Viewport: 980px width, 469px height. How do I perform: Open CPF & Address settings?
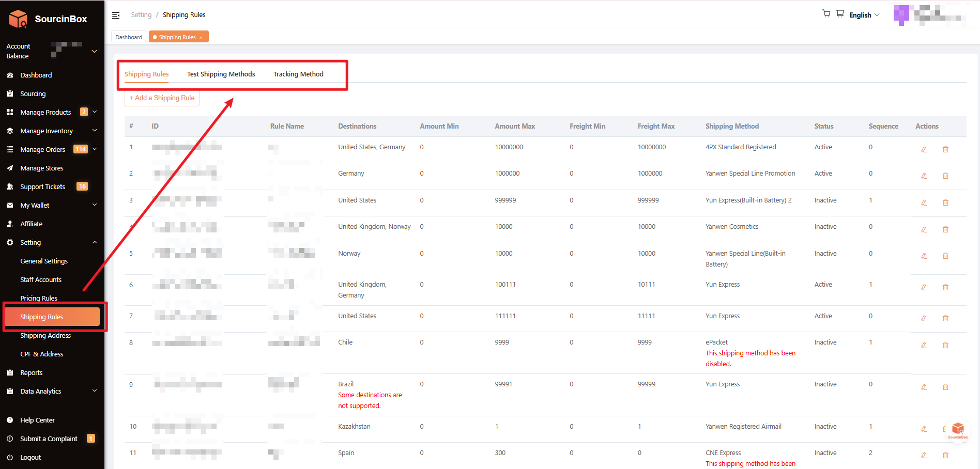[x=41, y=354]
